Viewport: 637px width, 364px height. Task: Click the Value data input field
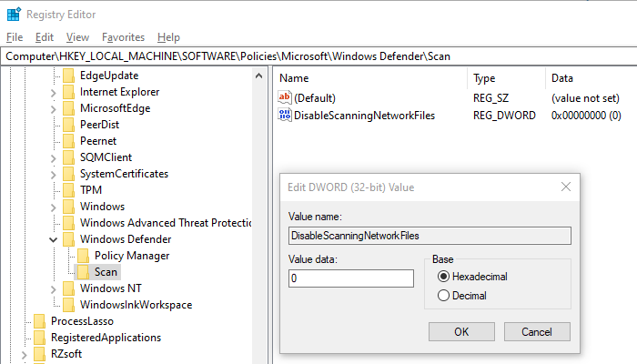point(350,278)
